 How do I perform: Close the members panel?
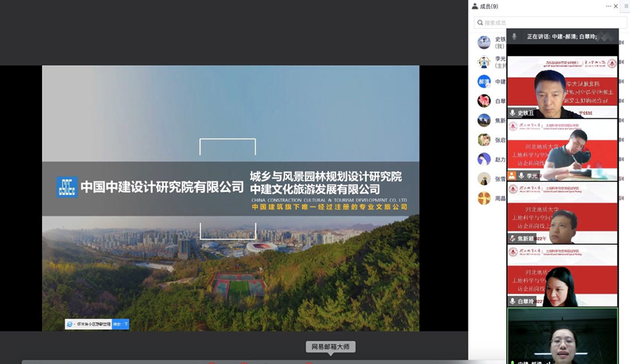617,6
